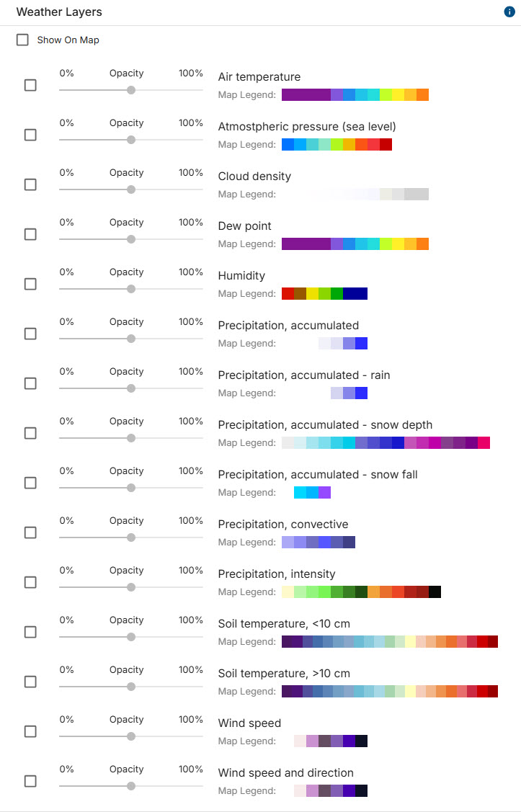This screenshot has width=521, height=812.
Task: Turn on the Wind speed layer checkbox
Action: coord(30,731)
